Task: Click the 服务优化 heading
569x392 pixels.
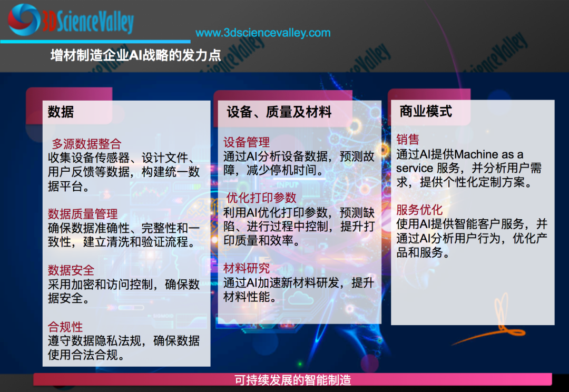Action: [419, 209]
